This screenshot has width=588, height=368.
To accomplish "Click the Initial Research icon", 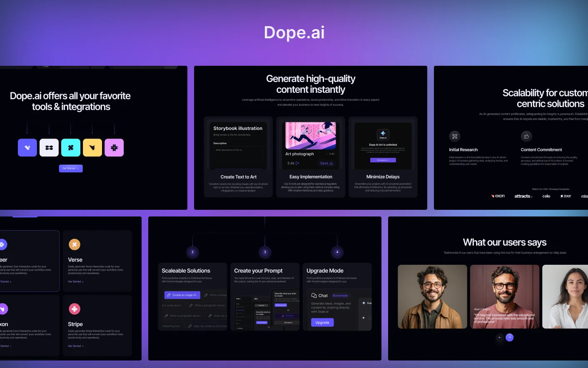I will pyautogui.click(x=455, y=137).
